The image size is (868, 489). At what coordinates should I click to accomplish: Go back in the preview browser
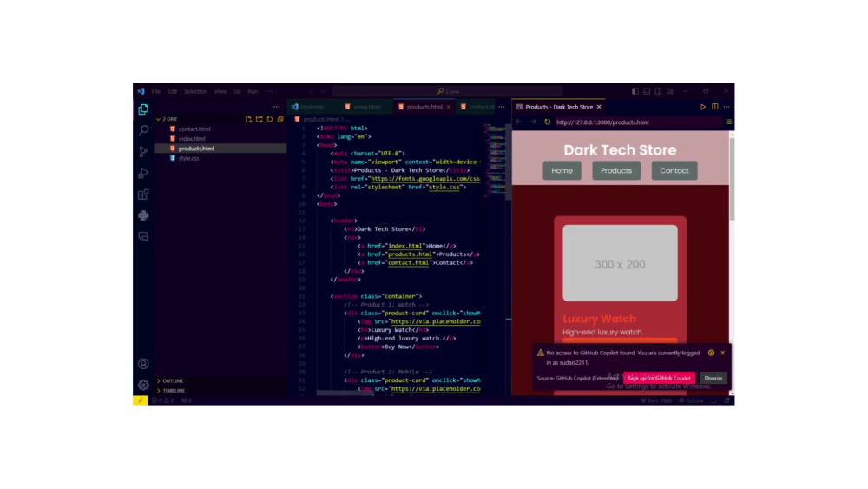tap(519, 122)
